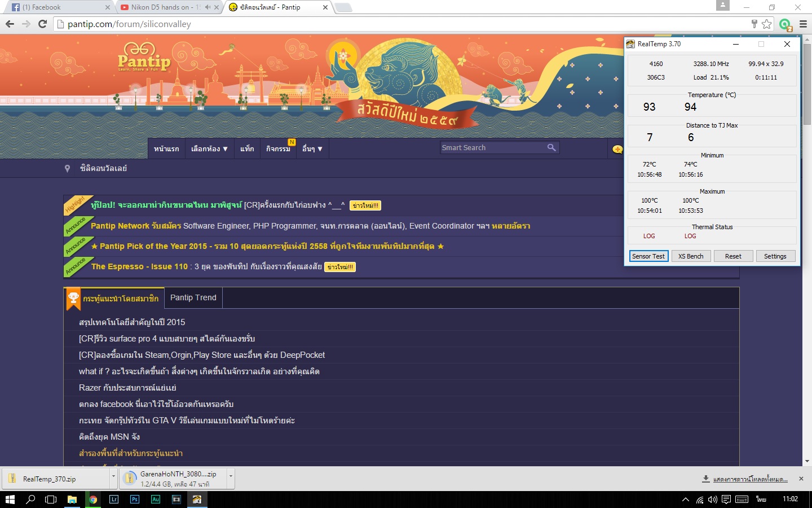This screenshot has width=812, height=508.
Task: Open the กิจกรรม menu item
Action: [x=278, y=149]
